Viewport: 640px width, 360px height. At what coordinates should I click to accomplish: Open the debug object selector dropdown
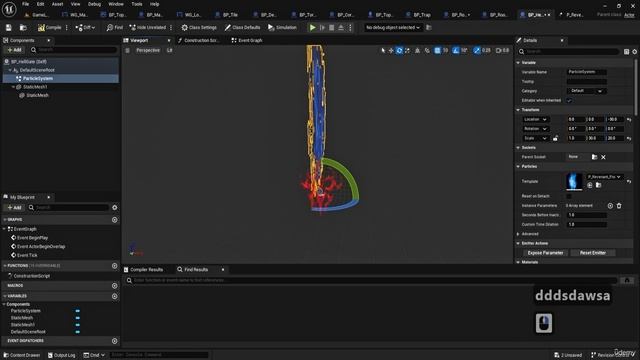click(393, 27)
